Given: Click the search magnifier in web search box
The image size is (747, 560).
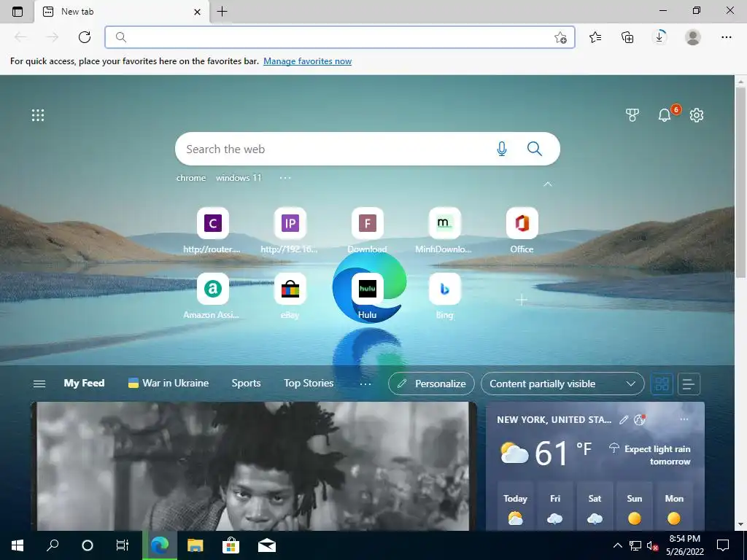Looking at the screenshot, I should point(535,149).
